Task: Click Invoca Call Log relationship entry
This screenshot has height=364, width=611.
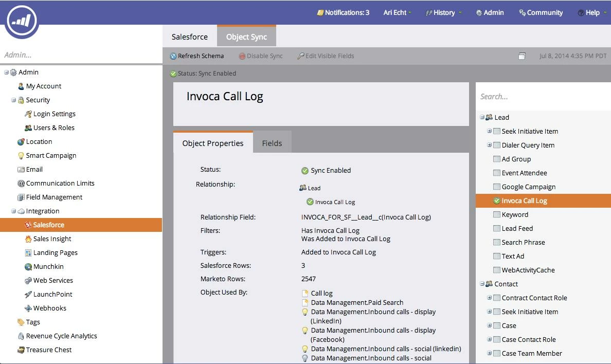Action: [331, 202]
